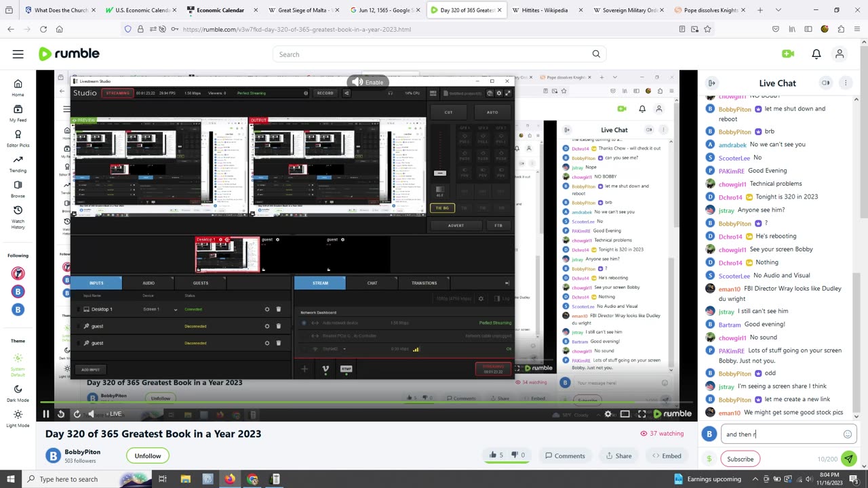Viewport: 868px width, 488px height.
Task: Open the Embed option
Action: [667, 455]
